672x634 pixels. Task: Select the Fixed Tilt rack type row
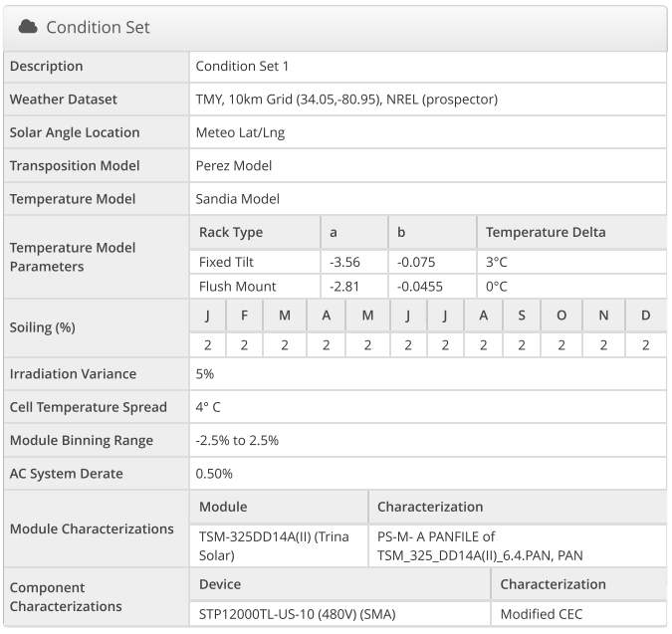click(x=227, y=262)
